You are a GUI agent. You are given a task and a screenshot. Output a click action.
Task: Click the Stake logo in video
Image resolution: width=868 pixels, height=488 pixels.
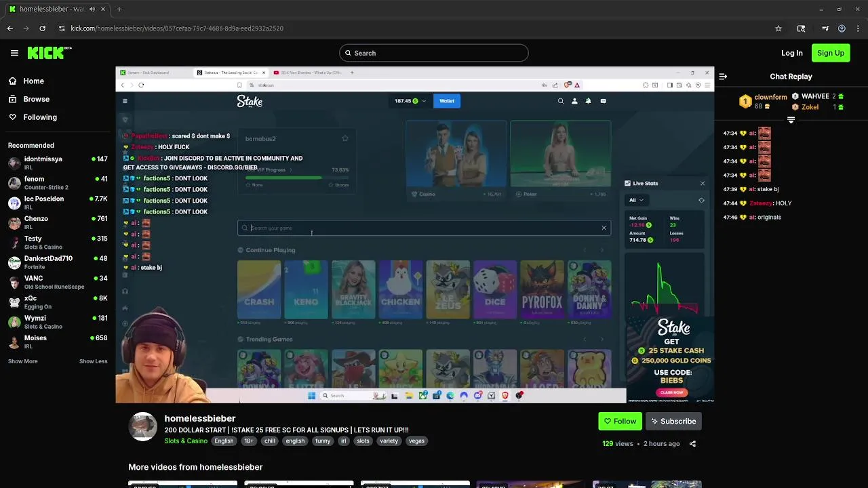point(250,101)
